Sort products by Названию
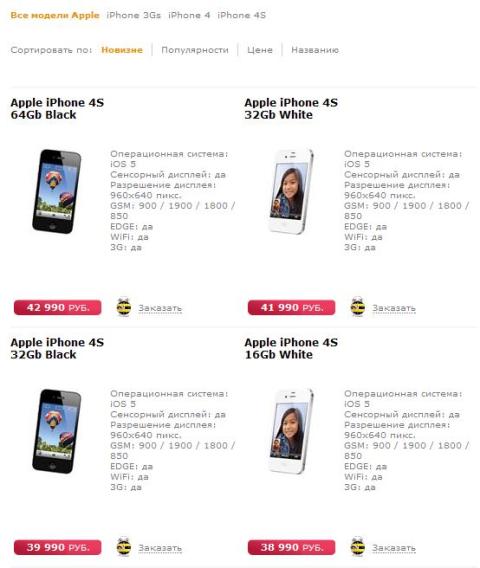 click(x=315, y=50)
